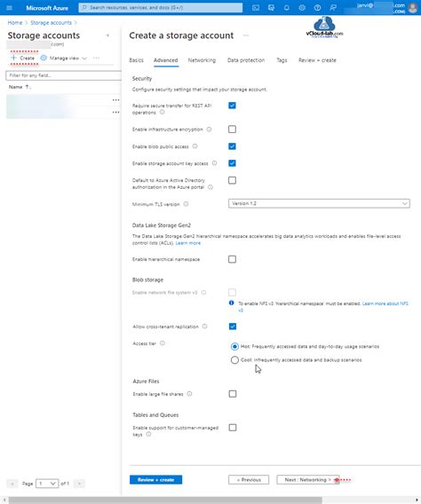Open the notifications bell

[287, 8]
